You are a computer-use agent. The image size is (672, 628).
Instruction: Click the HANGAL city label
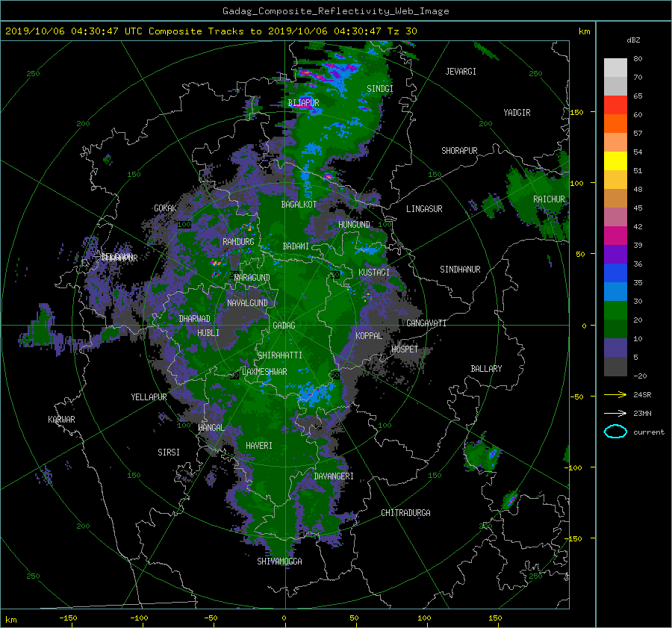tap(211, 428)
